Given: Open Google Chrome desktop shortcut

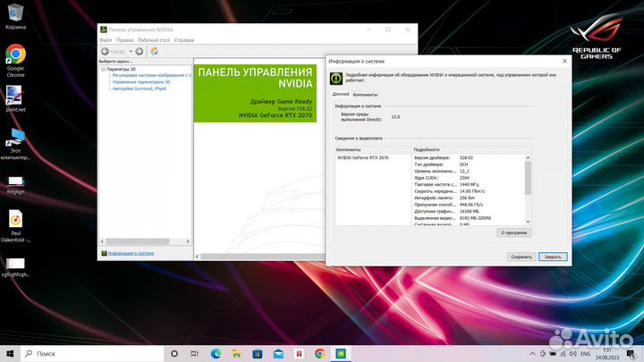Looking at the screenshot, I should (15, 61).
